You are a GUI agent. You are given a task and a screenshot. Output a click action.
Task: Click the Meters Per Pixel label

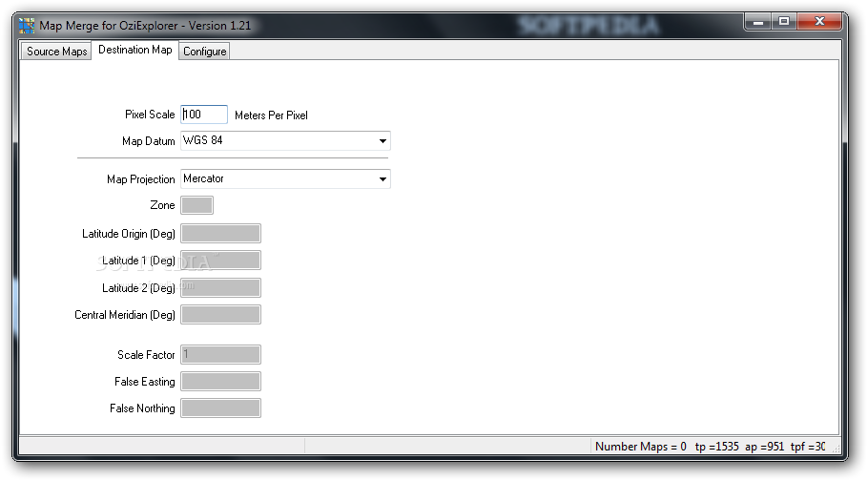click(271, 115)
